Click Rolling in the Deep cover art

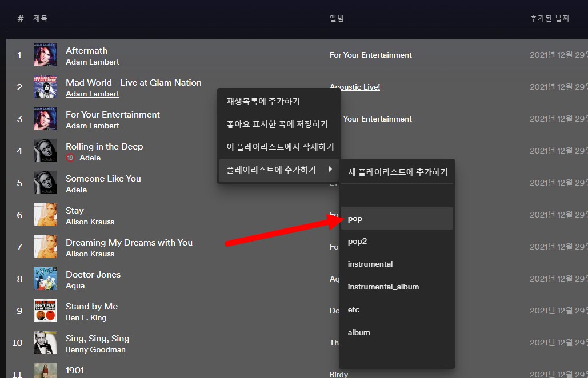click(45, 151)
